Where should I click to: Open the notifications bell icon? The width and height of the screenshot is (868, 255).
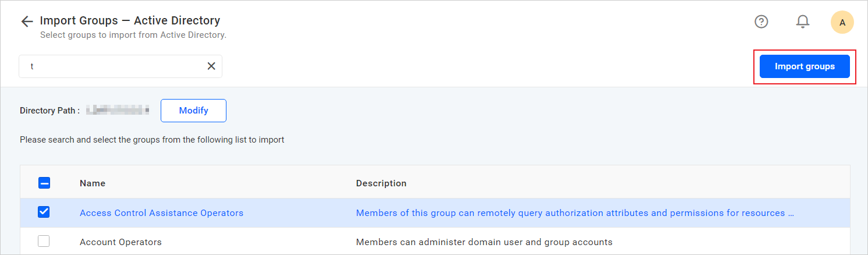click(x=803, y=22)
